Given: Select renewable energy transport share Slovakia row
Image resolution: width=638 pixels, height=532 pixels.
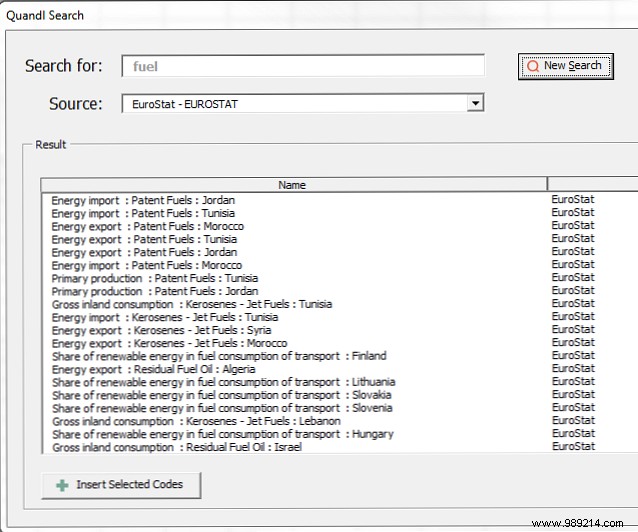Looking at the screenshot, I should pyautogui.click(x=222, y=395).
